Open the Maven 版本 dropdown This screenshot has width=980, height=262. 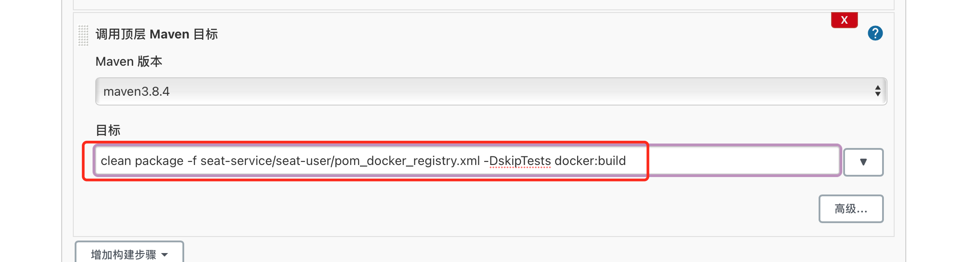coord(490,92)
